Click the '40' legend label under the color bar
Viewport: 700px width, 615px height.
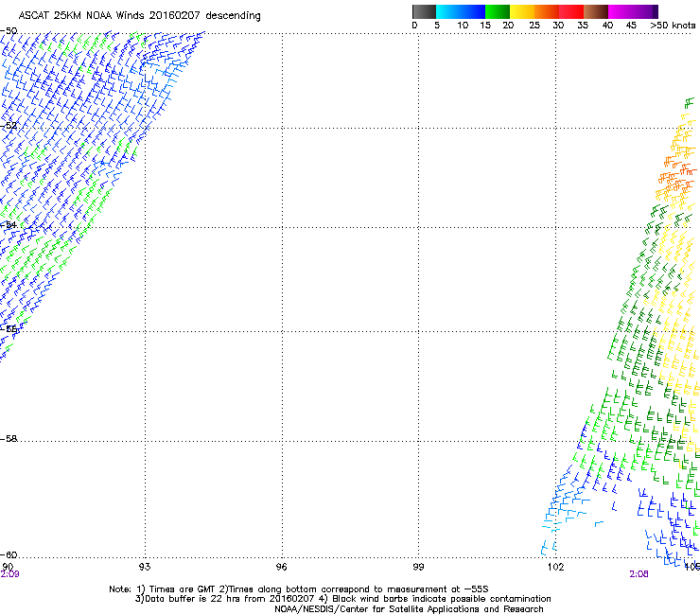[x=607, y=26]
